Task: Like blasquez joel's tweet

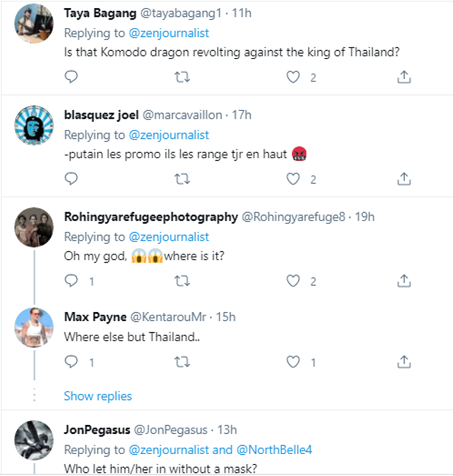Action: click(293, 179)
